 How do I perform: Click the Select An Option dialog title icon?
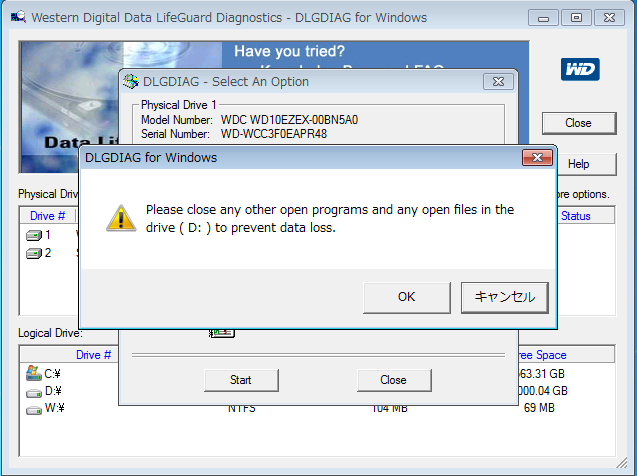(x=131, y=81)
